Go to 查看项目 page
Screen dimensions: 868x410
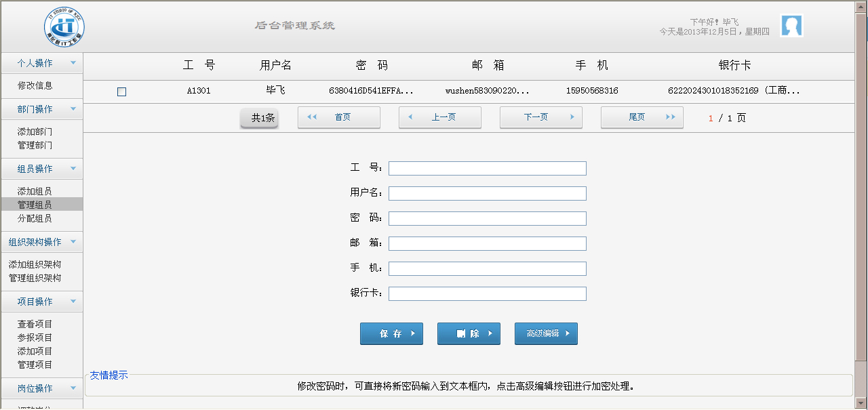pos(35,324)
